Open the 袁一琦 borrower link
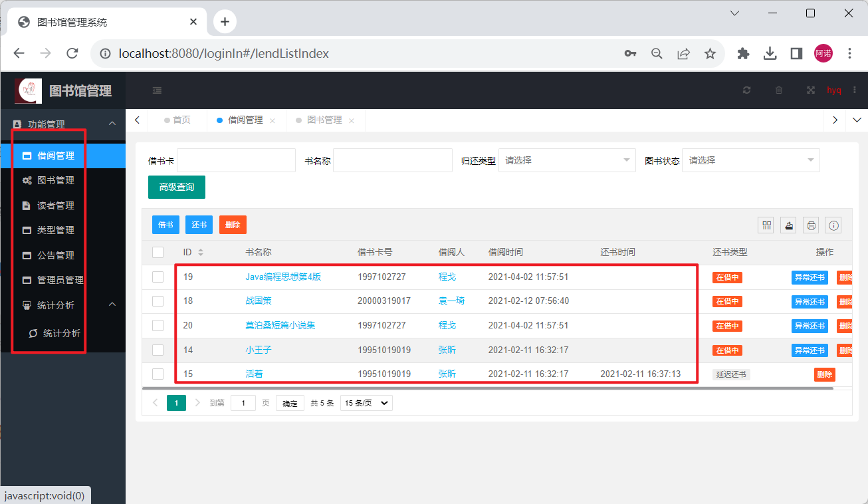The height and width of the screenshot is (504, 868). (451, 301)
